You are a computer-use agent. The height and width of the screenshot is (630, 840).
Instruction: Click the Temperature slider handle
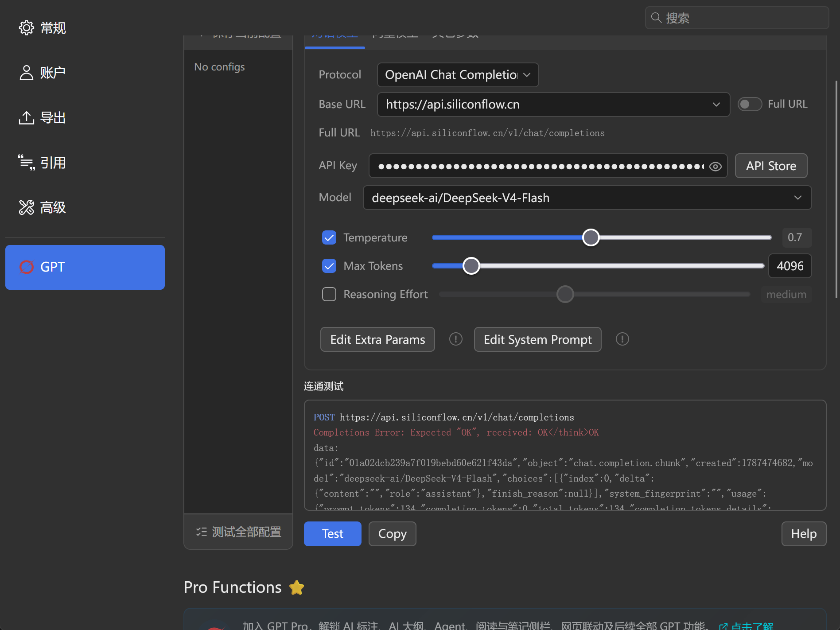coord(591,237)
